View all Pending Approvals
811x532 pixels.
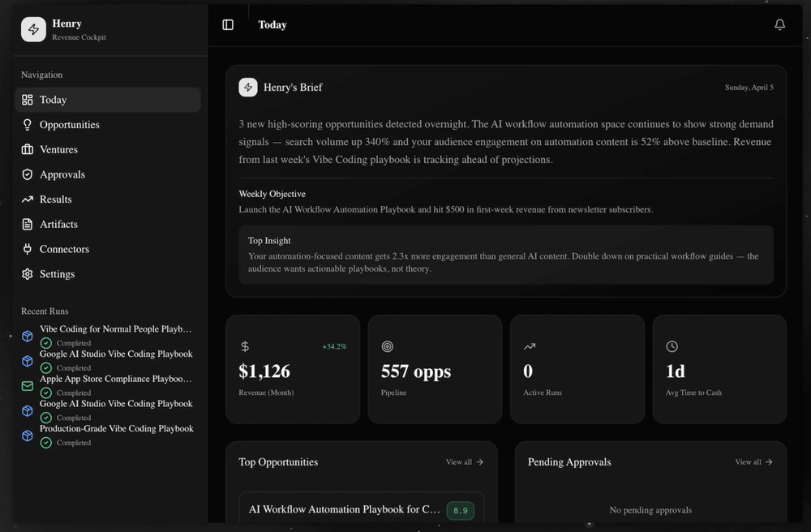coord(753,462)
